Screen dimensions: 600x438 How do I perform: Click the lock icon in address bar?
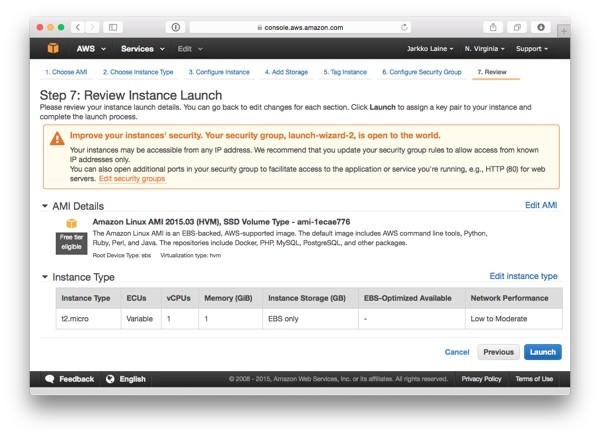259,27
